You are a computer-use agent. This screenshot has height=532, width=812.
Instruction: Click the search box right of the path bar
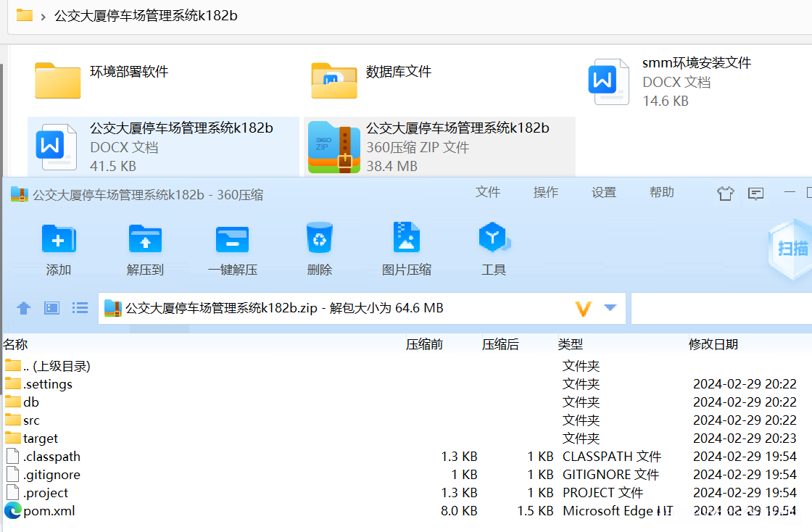point(721,308)
